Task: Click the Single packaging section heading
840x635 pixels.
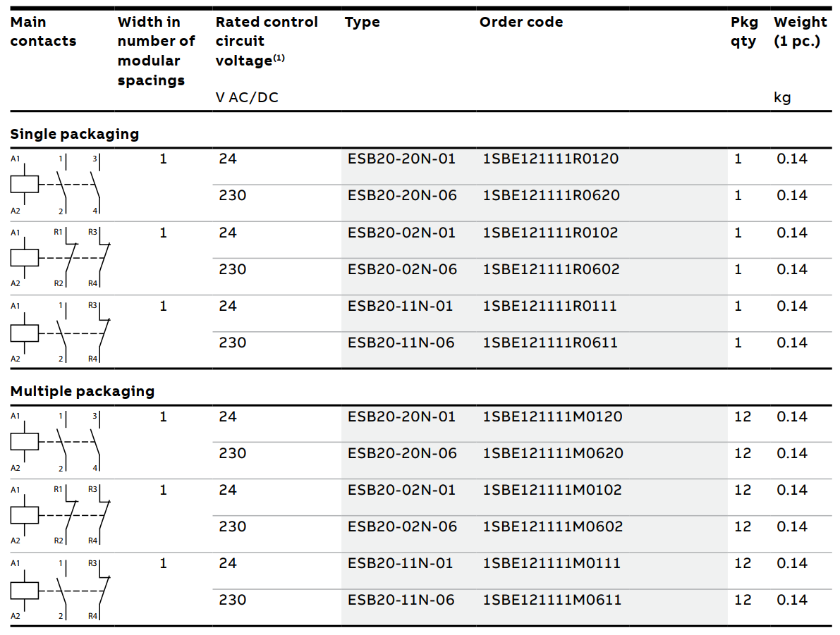Action: (75, 134)
